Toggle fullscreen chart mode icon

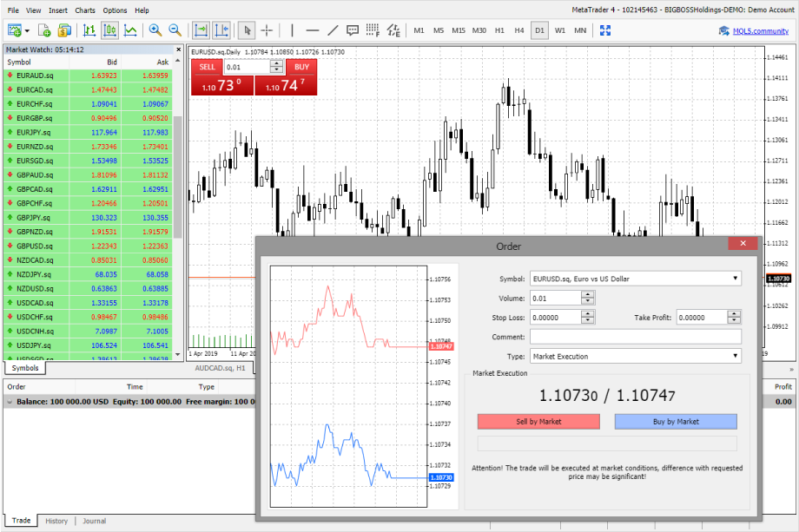[605, 30]
